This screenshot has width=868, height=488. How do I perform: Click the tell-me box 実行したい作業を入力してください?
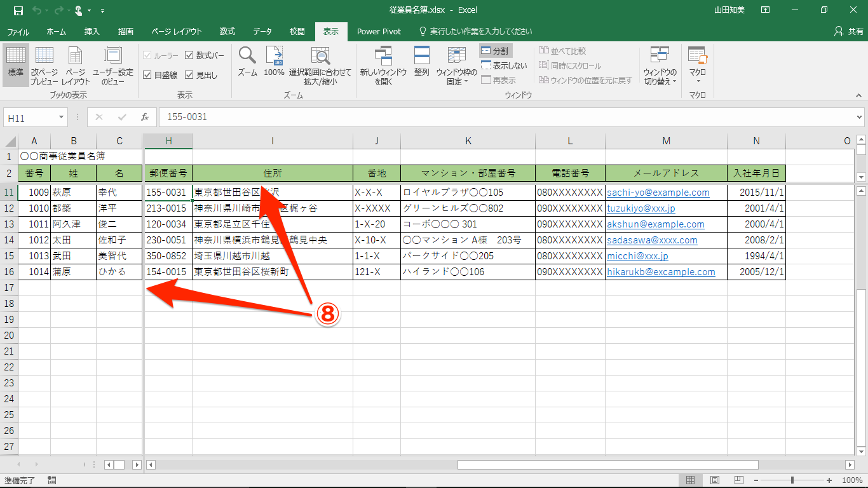coord(475,31)
